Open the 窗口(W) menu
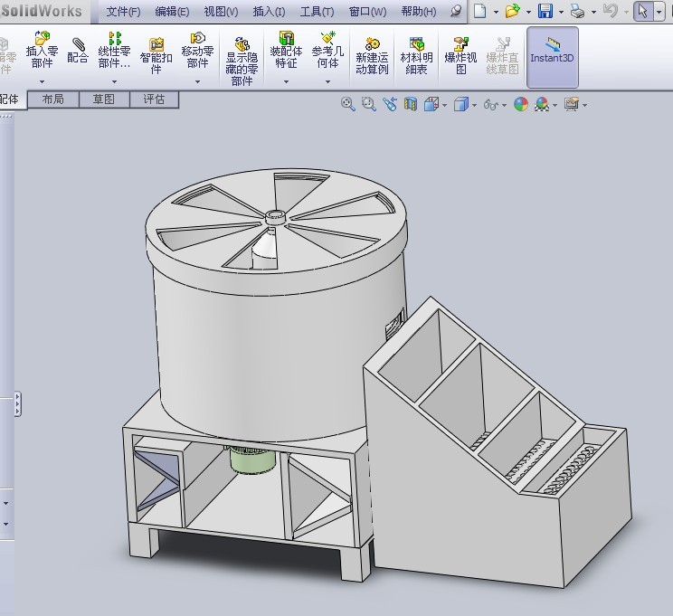Viewport: 673px width, 616px height. 367,12
